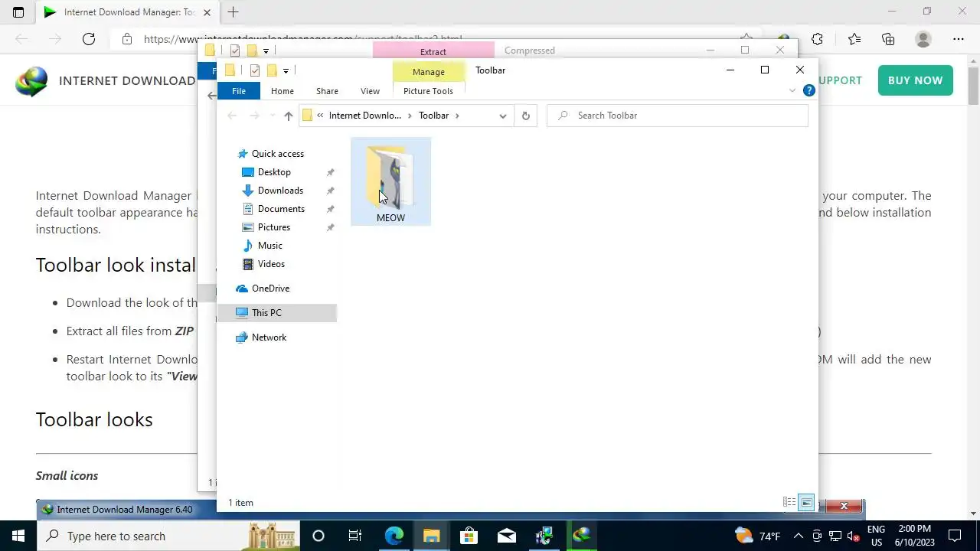Click the IDM logo on the webpage
Screen dimensions: 980x551
[x=31, y=81]
